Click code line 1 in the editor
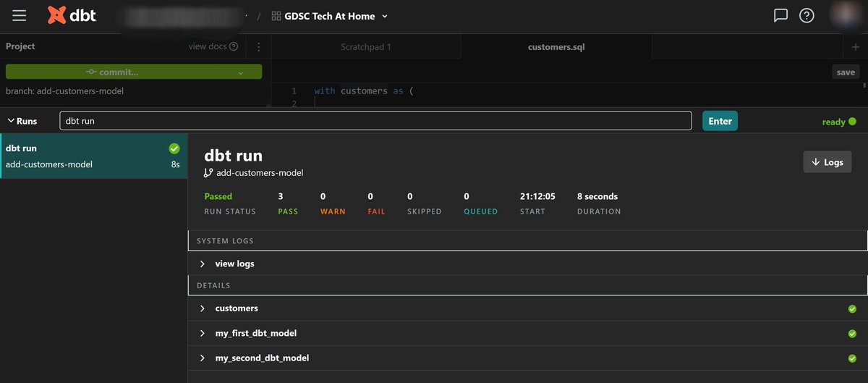Screen dimensions: 868x383 (x=363, y=91)
